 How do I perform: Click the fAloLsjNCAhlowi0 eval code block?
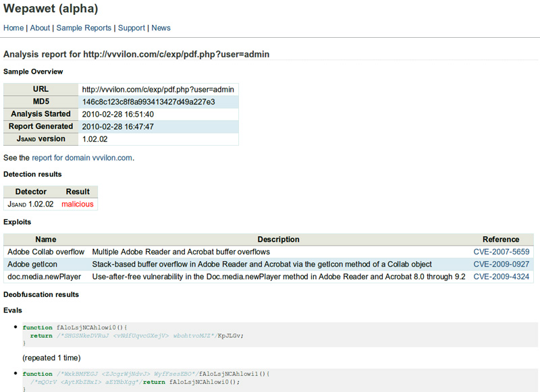pyautogui.click(x=135, y=331)
